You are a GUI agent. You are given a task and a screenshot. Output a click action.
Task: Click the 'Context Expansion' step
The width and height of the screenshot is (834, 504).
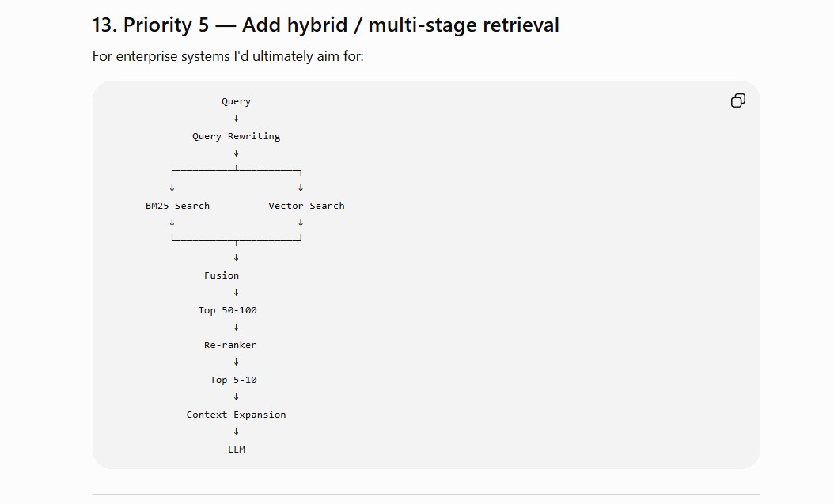[x=236, y=415]
